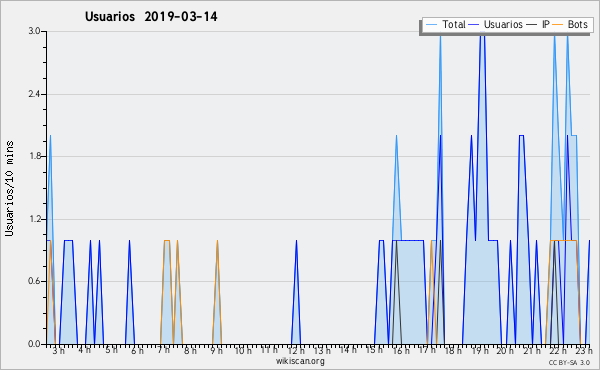Click the y-axis label 'Usuarios/10 mins'
This screenshot has height=370, width=600.
point(9,188)
